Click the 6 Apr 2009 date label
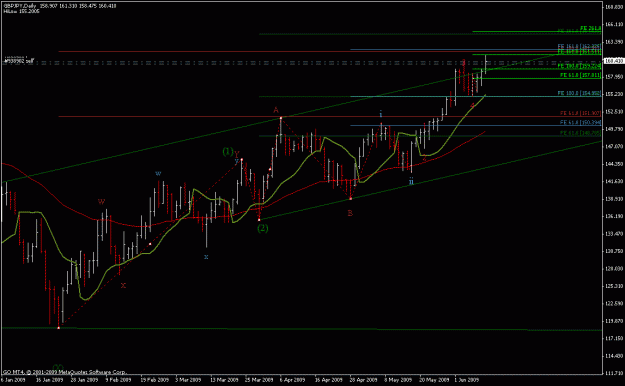625x386 pixels. 293,380
